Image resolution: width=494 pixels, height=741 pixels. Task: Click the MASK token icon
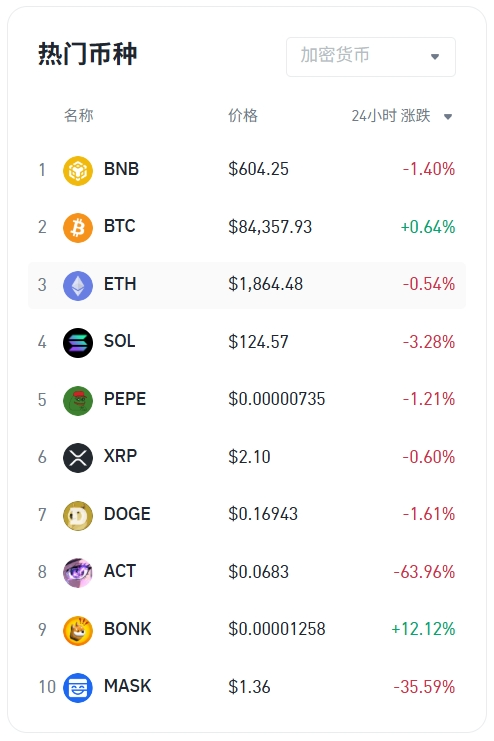(x=78, y=688)
